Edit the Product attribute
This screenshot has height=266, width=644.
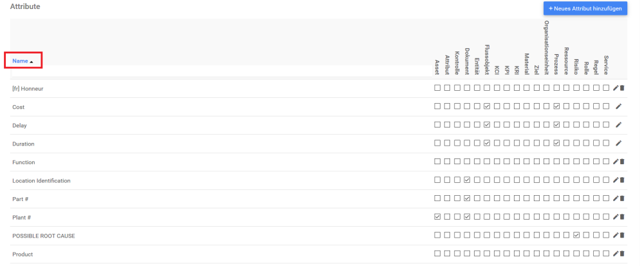pyautogui.click(x=616, y=254)
